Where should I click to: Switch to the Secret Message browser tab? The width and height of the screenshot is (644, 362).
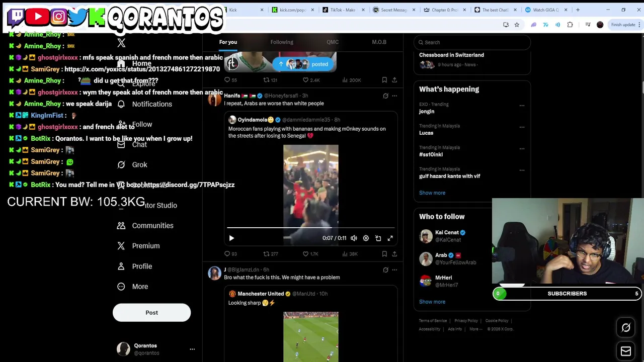pyautogui.click(x=393, y=10)
